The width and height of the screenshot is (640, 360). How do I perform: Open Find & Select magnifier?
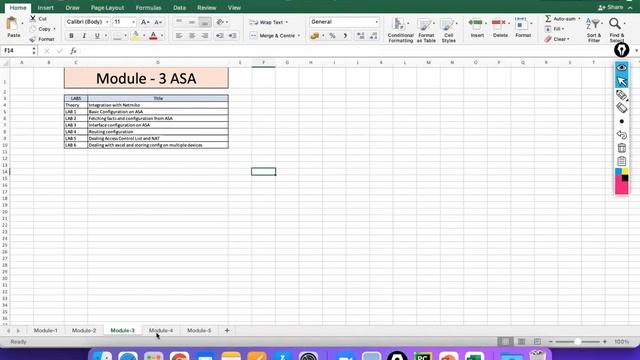click(616, 30)
